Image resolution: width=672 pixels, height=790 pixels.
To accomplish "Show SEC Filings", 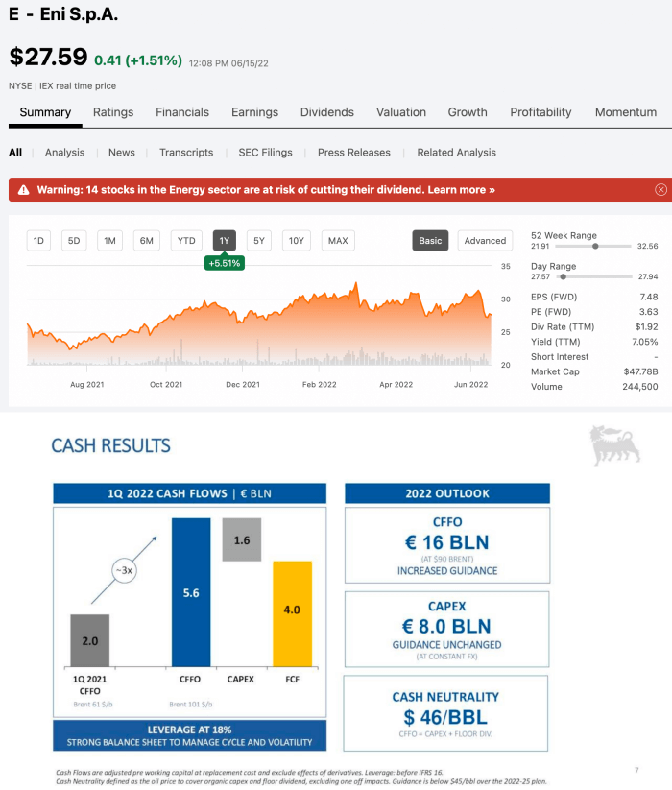I will 266,153.
